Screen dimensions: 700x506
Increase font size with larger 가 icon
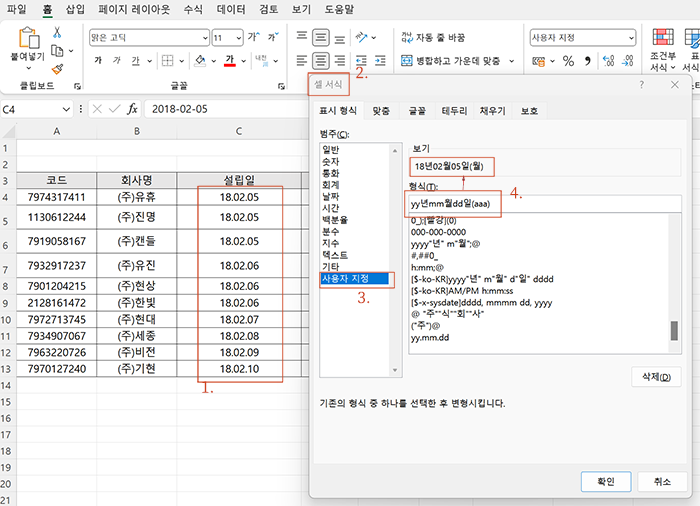click(x=254, y=37)
